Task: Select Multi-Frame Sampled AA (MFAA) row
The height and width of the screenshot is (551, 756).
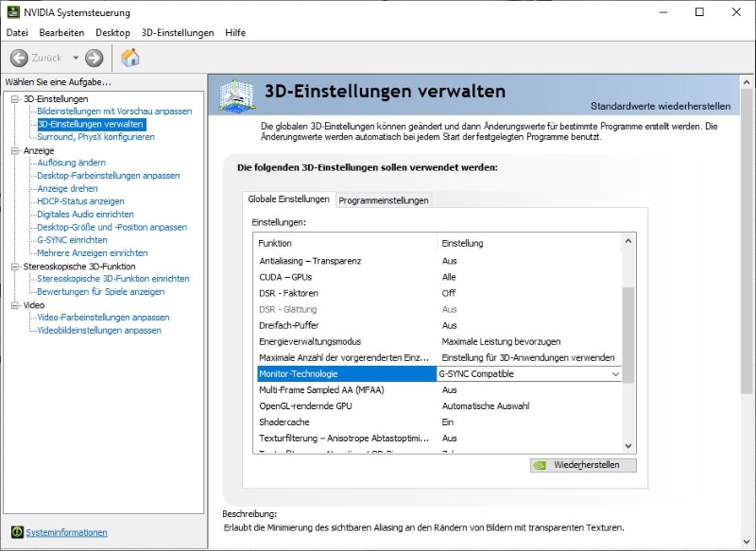Action: pyautogui.click(x=439, y=390)
